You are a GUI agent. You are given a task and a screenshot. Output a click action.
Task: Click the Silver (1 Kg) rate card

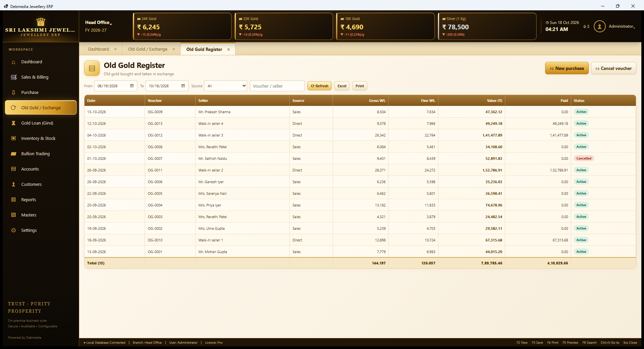coord(487,26)
